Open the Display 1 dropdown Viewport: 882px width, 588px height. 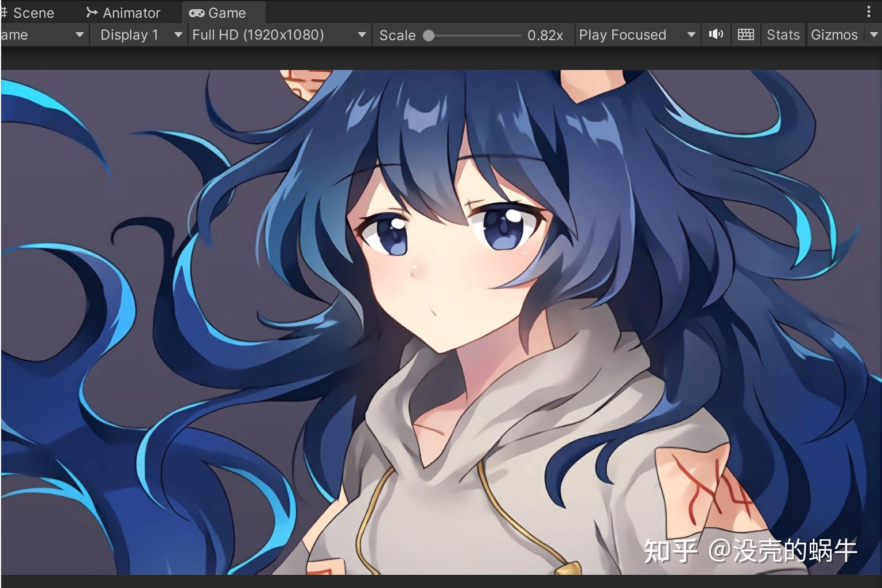point(139,35)
